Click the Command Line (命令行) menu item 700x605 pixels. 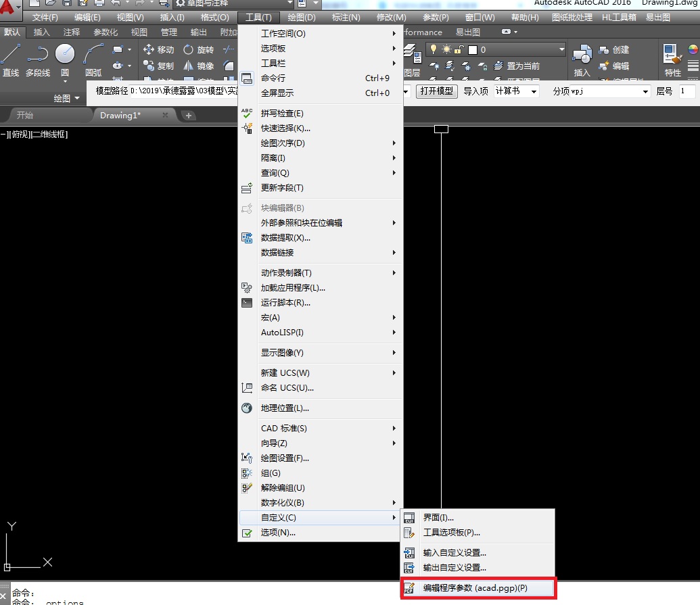coord(321,78)
